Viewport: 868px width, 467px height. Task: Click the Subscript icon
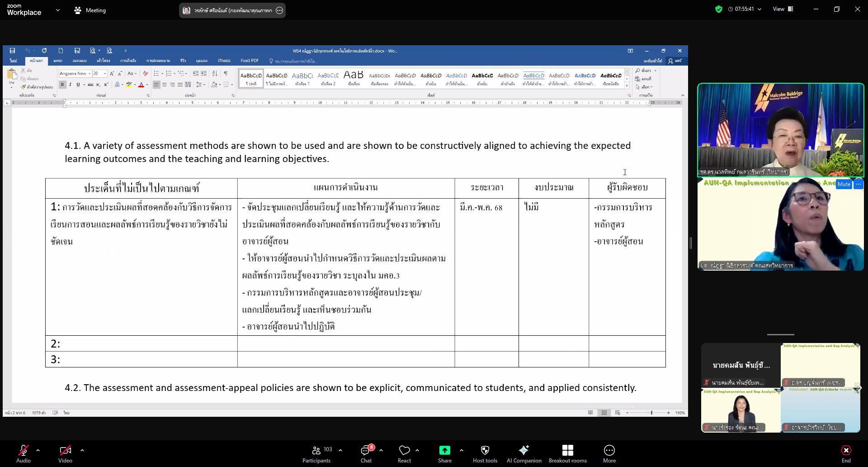(98, 85)
